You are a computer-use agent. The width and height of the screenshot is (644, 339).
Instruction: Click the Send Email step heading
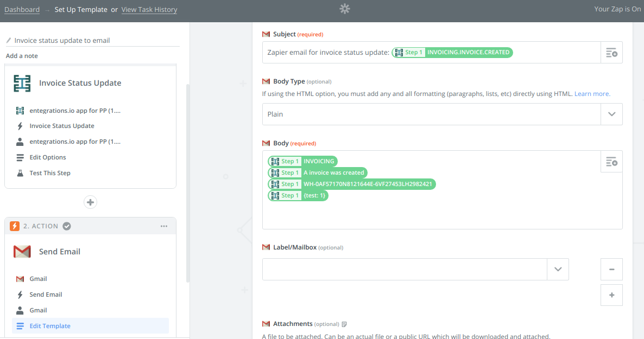60,252
